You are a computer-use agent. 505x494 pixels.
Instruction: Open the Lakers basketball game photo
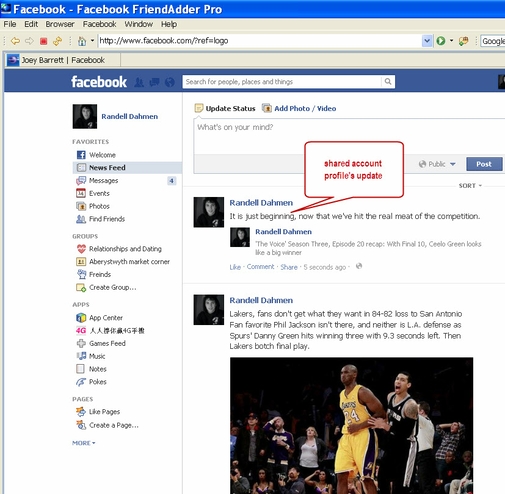click(351, 425)
